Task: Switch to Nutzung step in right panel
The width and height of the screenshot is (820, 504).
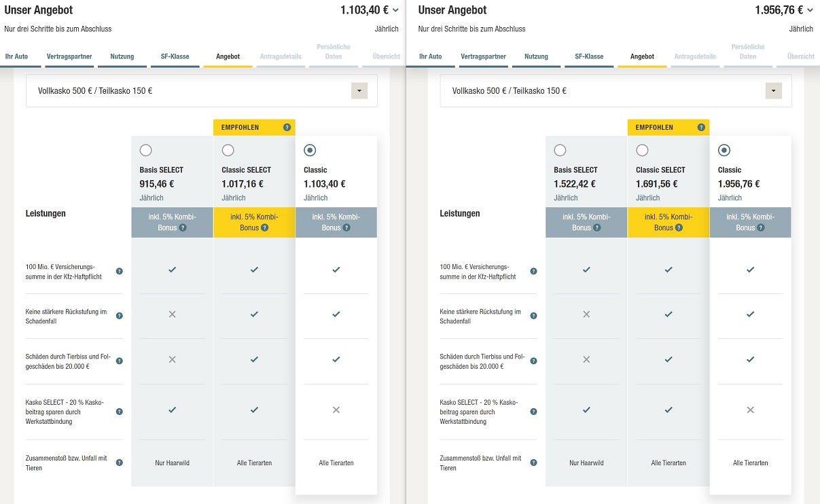Action: click(x=536, y=56)
